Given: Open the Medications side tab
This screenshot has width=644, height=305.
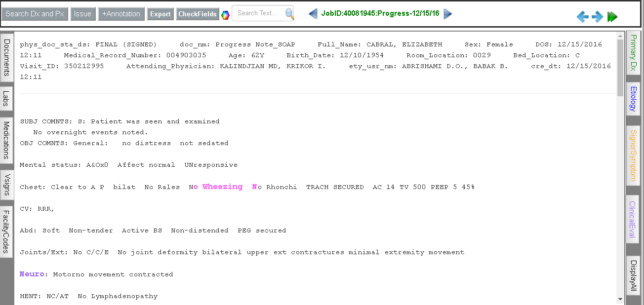Looking at the screenshot, I should 6,140.
